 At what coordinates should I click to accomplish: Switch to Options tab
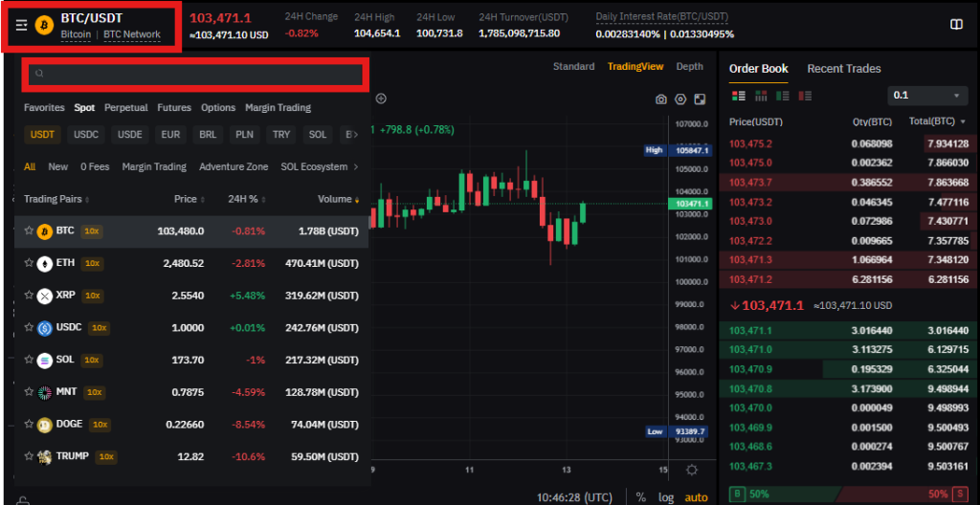(x=218, y=107)
